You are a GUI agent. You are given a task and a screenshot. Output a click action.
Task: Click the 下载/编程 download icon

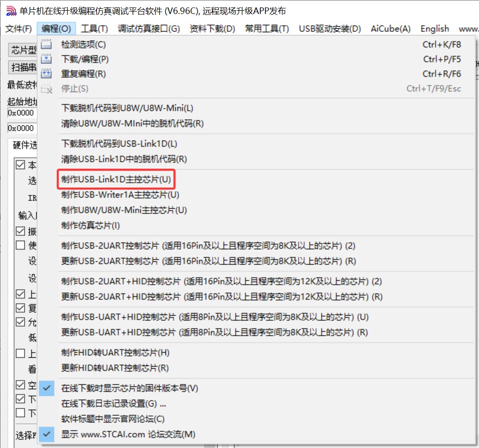(x=47, y=59)
